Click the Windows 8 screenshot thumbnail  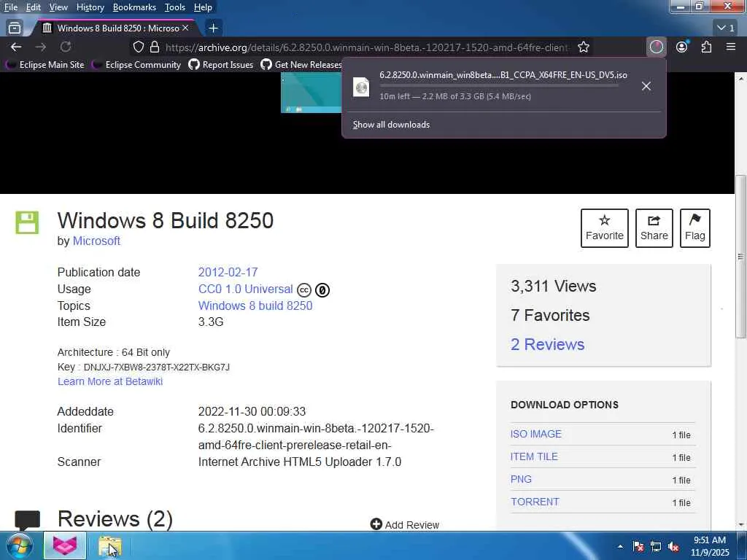[311, 93]
